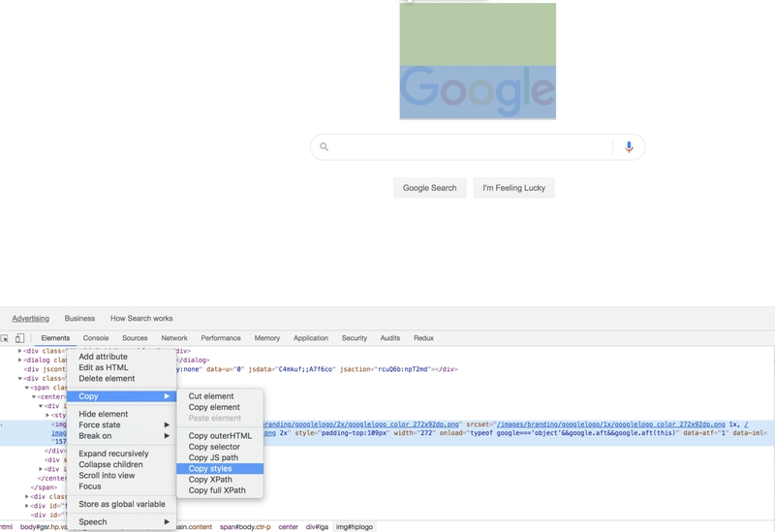The width and height of the screenshot is (775, 532).
Task: Select div#lga in the breadcrumb bar
Action: pyautogui.click(x=317, y=527)
